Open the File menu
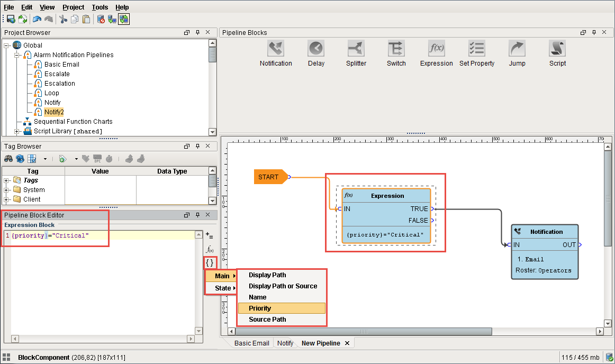The width and height of the screenshot is (615, 364). 8,7
